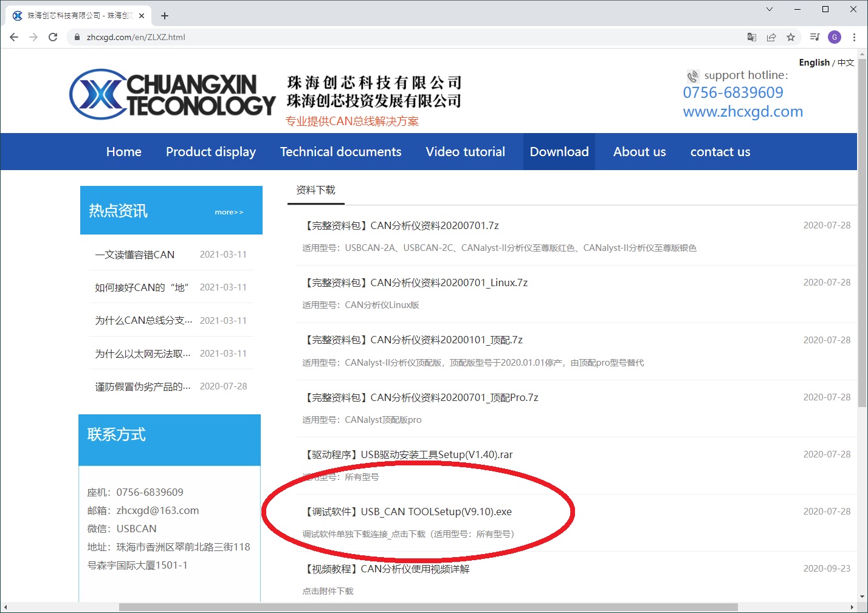Click the browser Back arrow
The height and width of the screenshot is (613, 868).
click(x=14, y=37)
